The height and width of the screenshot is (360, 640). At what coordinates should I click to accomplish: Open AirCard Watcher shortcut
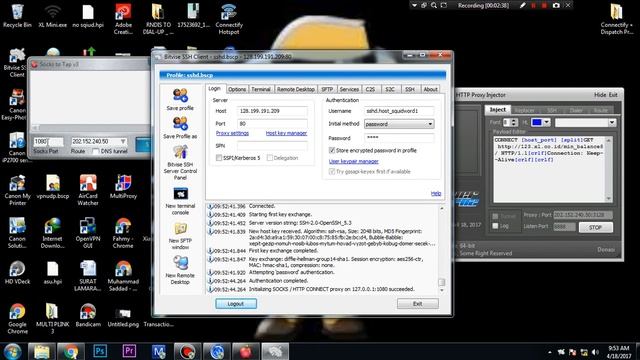(88, 190)
